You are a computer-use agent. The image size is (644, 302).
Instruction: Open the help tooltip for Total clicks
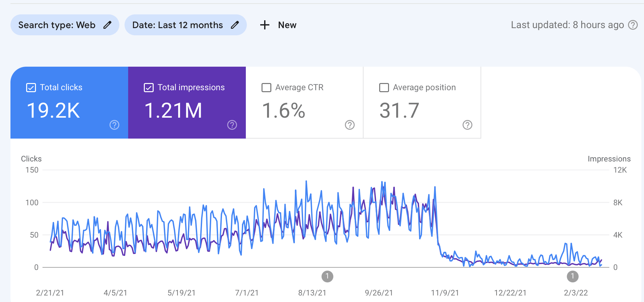point(114,125)
